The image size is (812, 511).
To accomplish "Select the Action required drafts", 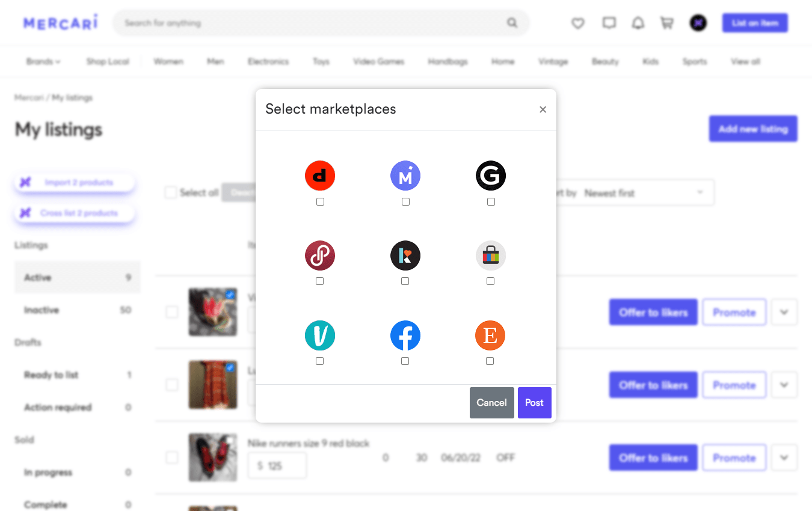I will point(78,408).
